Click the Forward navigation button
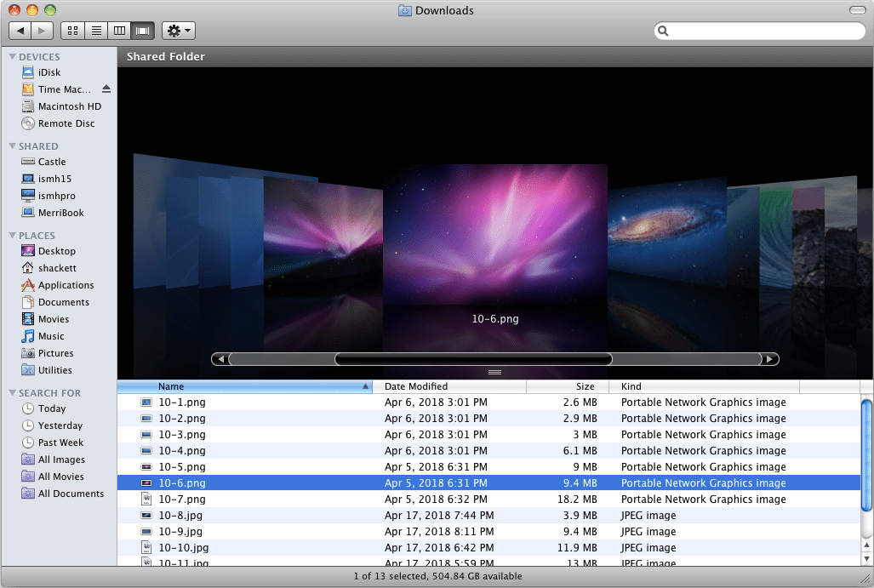The image size is (874, 588). 41,30
